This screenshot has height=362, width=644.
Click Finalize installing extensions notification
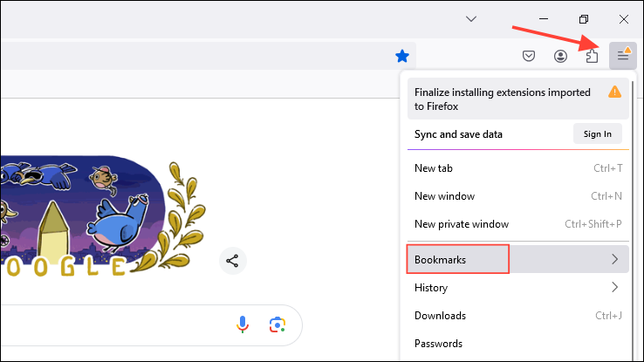[x=503, y=99]
